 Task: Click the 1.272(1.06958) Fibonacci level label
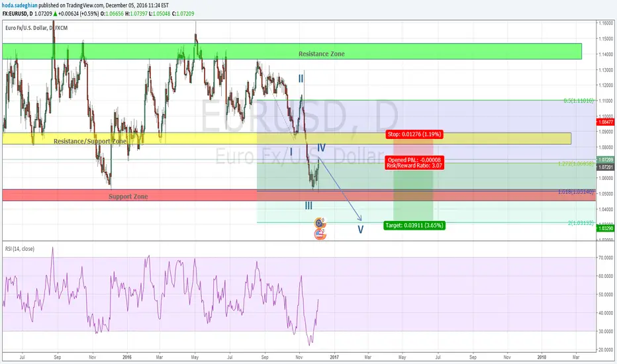(x=576, y=163)
